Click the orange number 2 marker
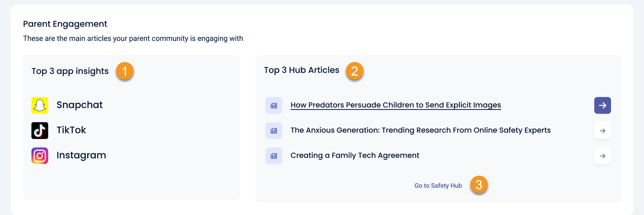 pos(354,71)
